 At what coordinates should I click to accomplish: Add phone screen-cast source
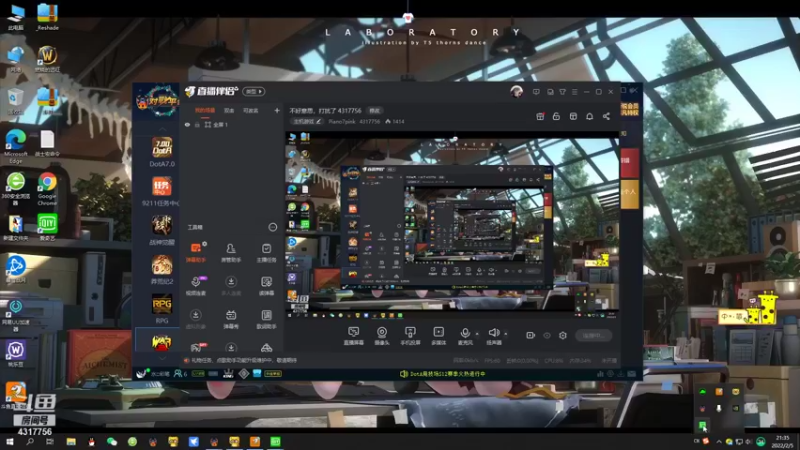tap(410, 336)
